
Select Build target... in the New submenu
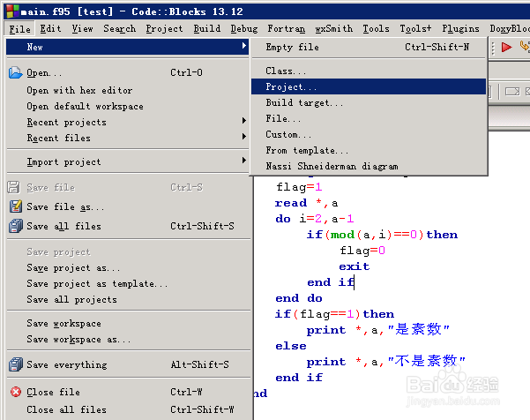[304, 103]
